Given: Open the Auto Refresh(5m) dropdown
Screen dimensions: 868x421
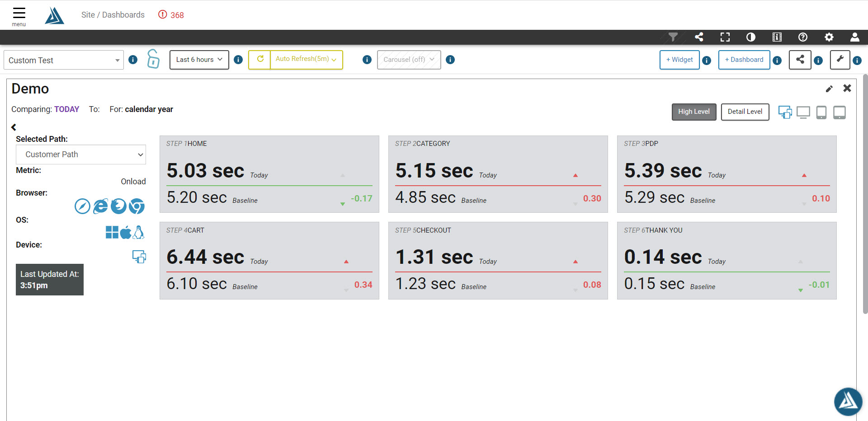Looking at the screenshot, I should pyautogui.click(x=307, y=59).
